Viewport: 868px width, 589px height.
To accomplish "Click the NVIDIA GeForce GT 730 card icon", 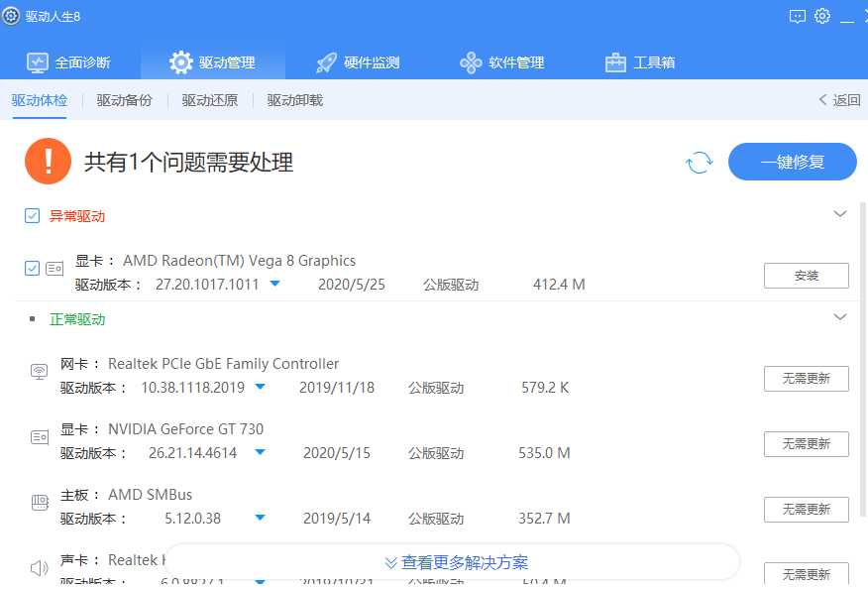I will [40, 437].
